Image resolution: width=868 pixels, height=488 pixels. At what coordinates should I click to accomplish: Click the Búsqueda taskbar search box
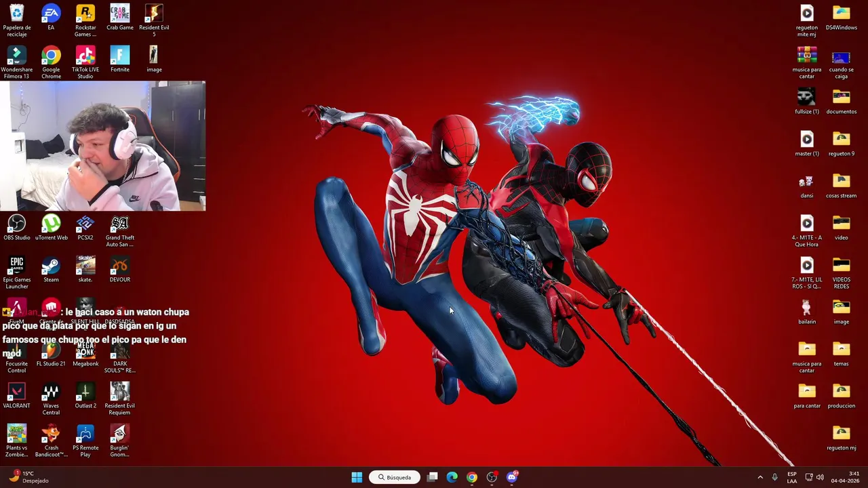[395, 477]
